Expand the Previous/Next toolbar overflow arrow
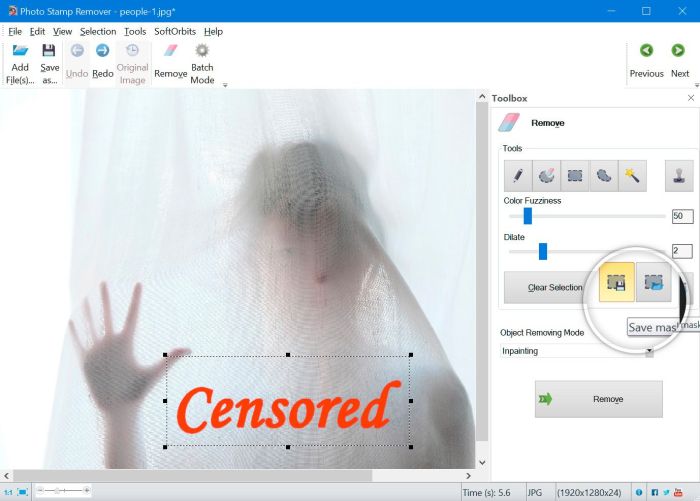700x501 pixels. point(696,85)
